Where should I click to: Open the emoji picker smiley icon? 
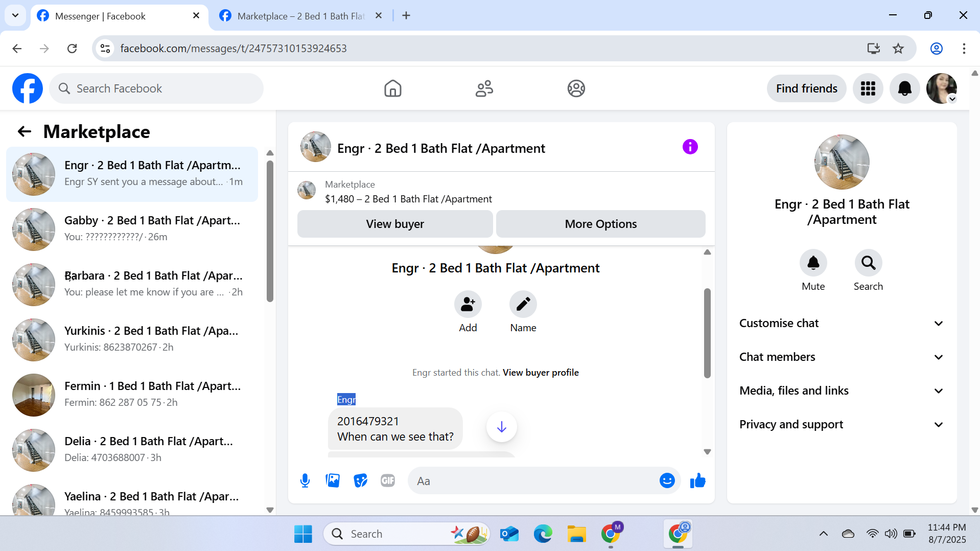tap(667, 480)
